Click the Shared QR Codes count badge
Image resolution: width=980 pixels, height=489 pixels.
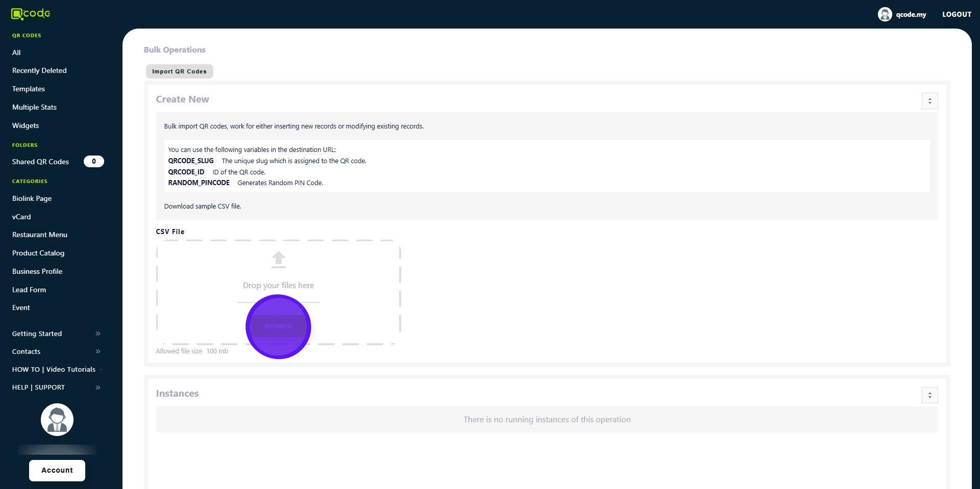click(x=93, y=162)
